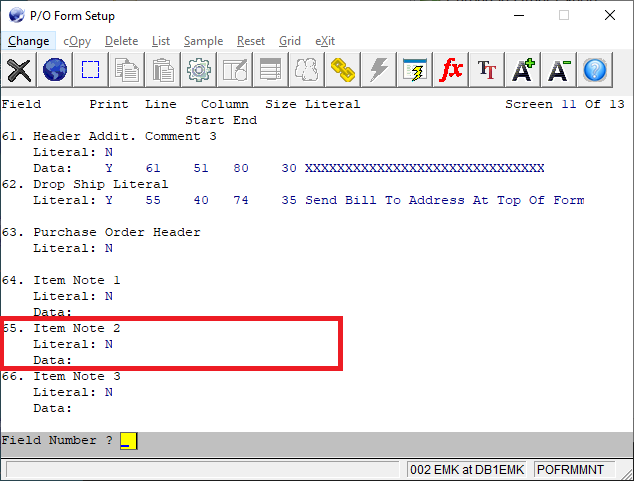Decrease font size with A minus icon
634x481 pixels.
click(559, 70)
